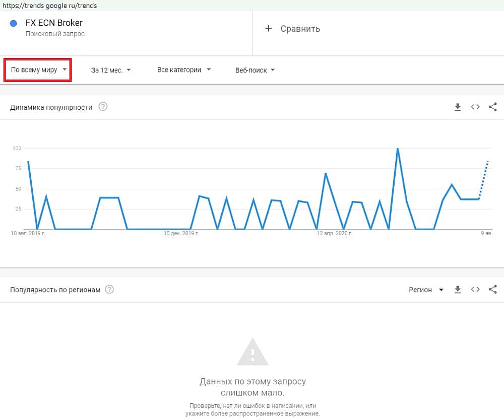Expand the Регион breakdown dropdown
This screenshot has height=420, width=504.
click(426, 290)
